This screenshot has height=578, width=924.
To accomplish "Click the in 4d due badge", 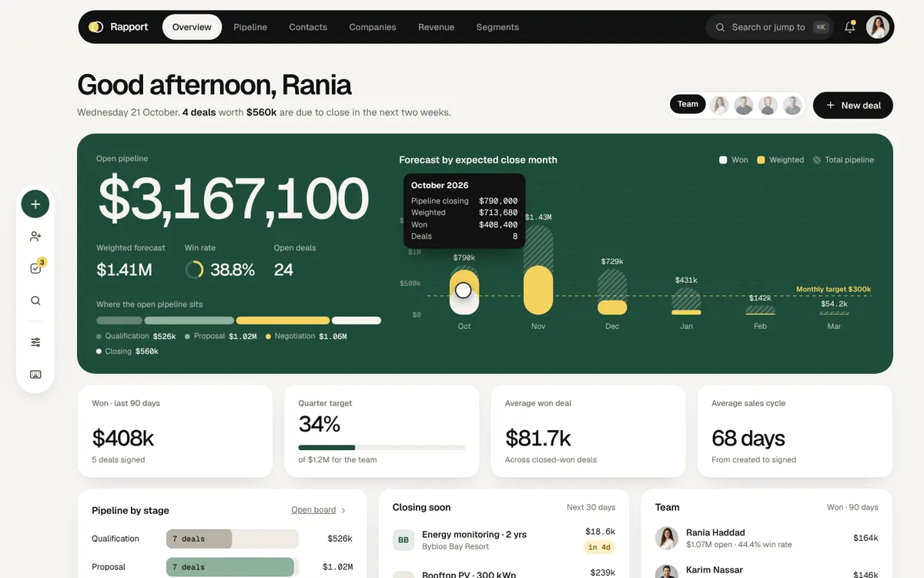I will [599, 547].
